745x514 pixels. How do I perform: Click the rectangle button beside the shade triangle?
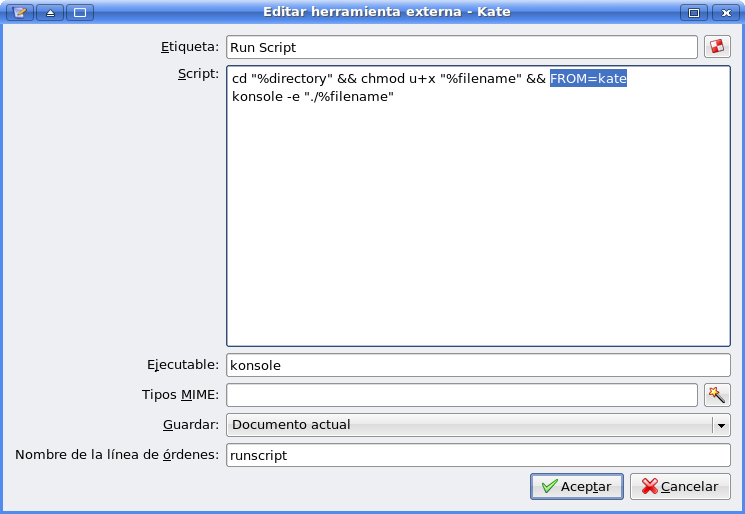pos(80,12)
